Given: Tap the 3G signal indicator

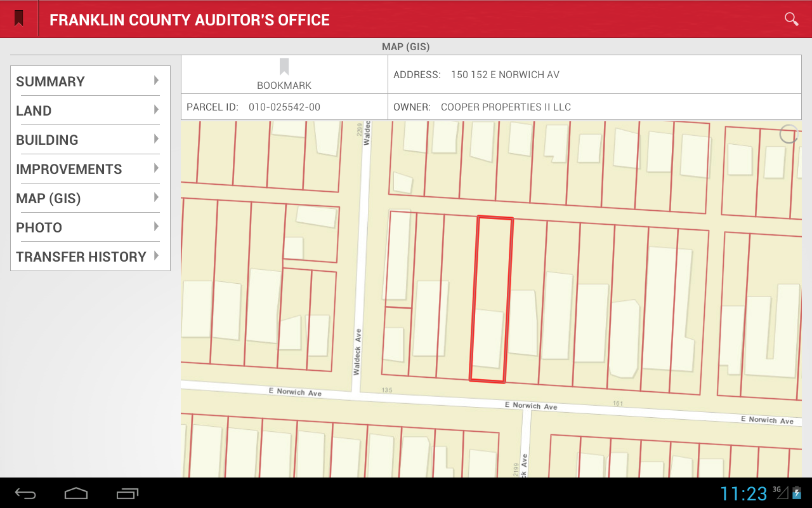Looking at the screenshot, I should [780, 492].
